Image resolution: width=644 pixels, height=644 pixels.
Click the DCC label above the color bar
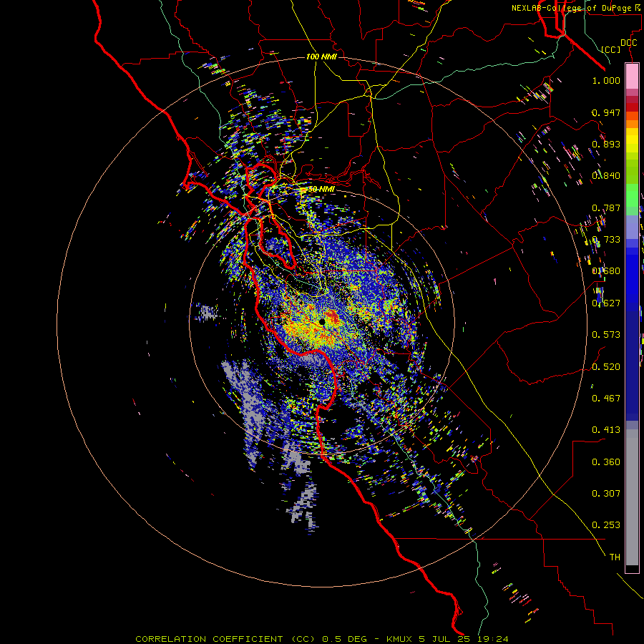coord(628,43)
